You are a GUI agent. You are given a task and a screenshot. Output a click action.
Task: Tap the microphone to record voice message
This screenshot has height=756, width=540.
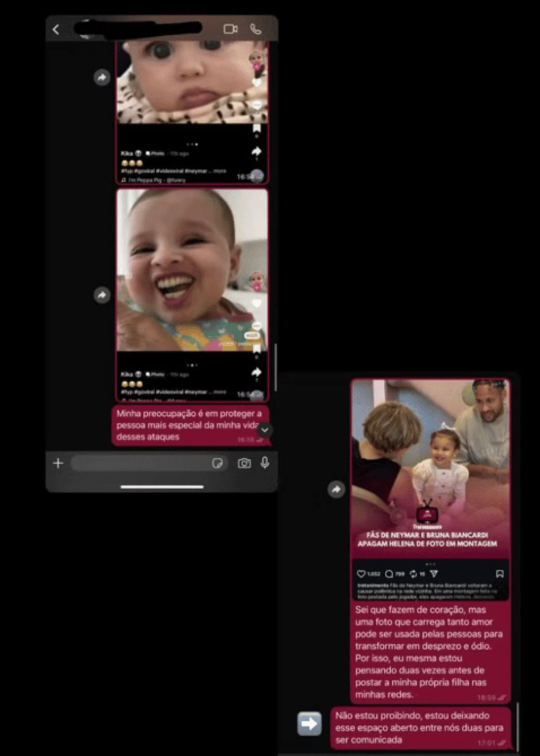[x=265, y=463]
